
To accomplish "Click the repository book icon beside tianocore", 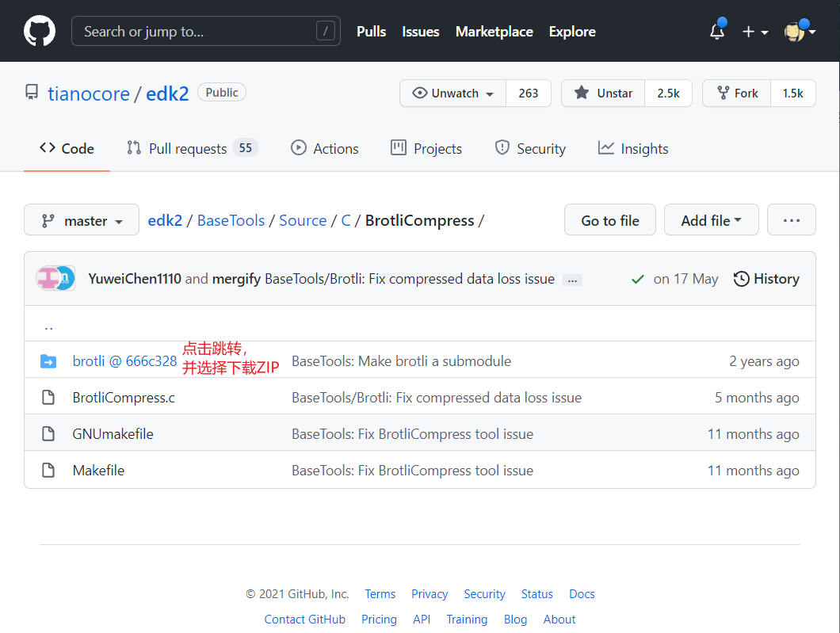I will pyautogui.click(x=31, y=92).
